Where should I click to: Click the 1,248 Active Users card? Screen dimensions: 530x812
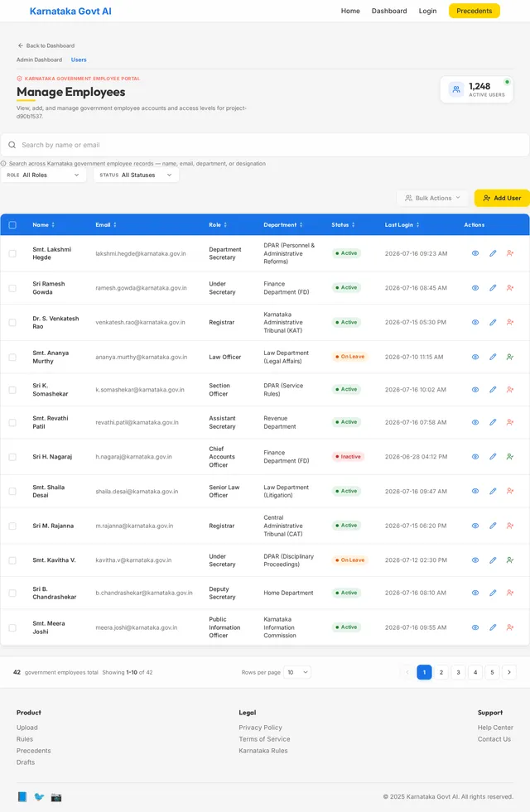477,89
